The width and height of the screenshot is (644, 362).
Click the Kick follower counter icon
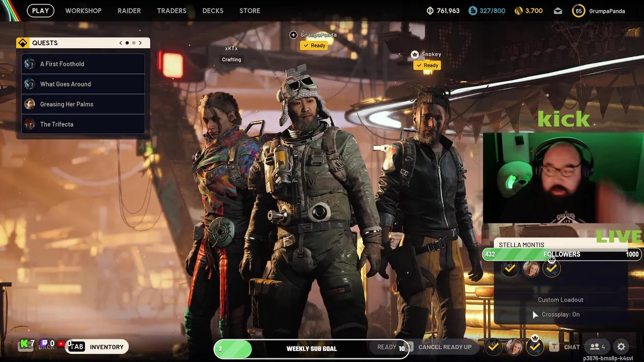[24, 344]
